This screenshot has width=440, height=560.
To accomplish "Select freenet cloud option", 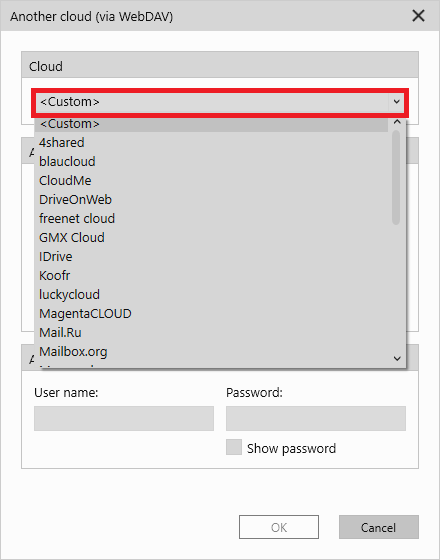I will tap(211, 218).
